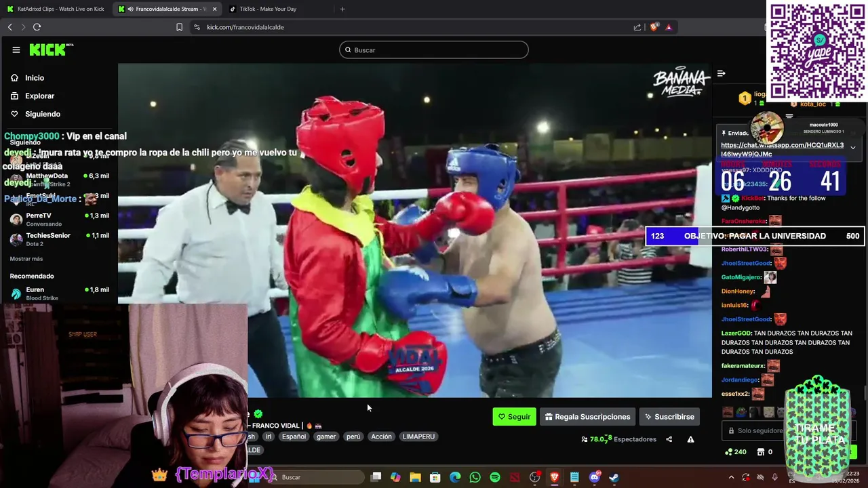Image resolution: width=868 pixels, height=488 pixels.
Task: Collapse the chat panel
Action: (722, 73)
